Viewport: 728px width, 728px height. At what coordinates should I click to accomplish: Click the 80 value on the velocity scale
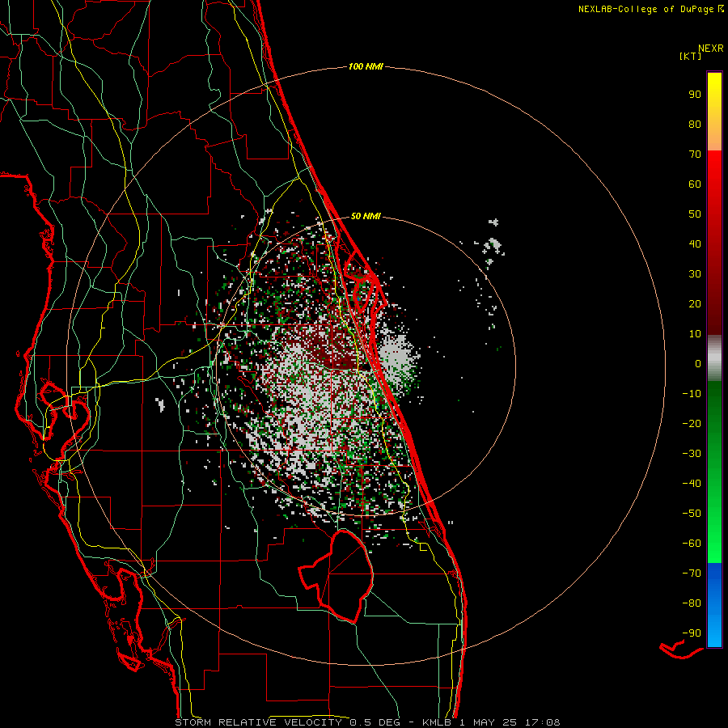pyautogui.click(x=695, y=124)
